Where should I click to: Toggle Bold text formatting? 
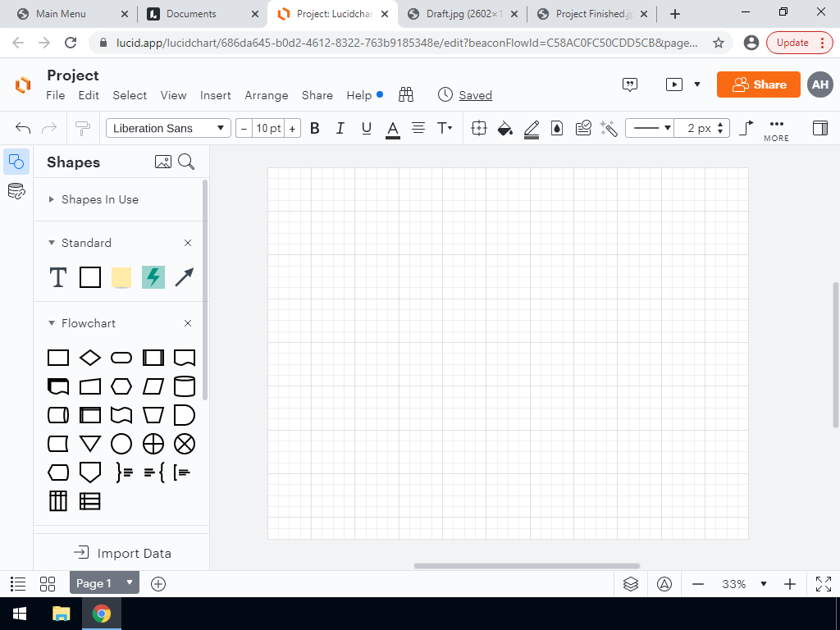pyautogui.click(x=315, y=128)
